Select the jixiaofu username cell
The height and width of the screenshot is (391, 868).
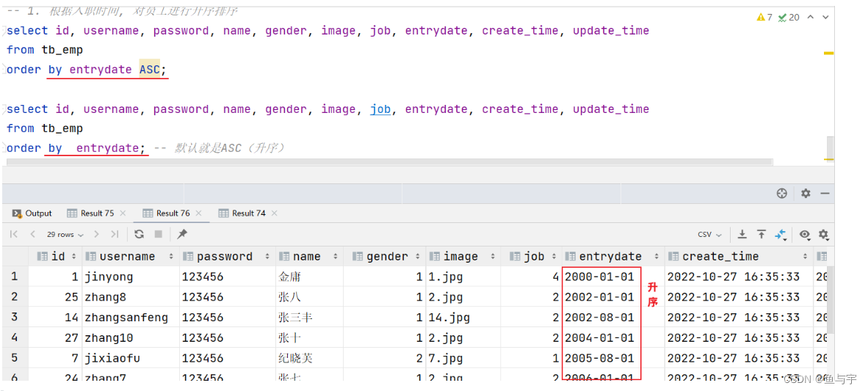131,359
